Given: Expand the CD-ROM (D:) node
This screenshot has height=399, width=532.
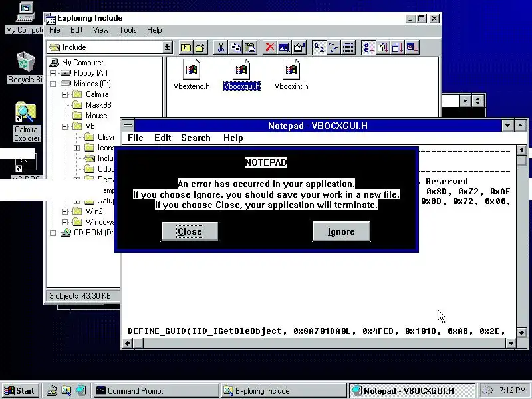Looking at the screenshot, I should pos(53,233).
